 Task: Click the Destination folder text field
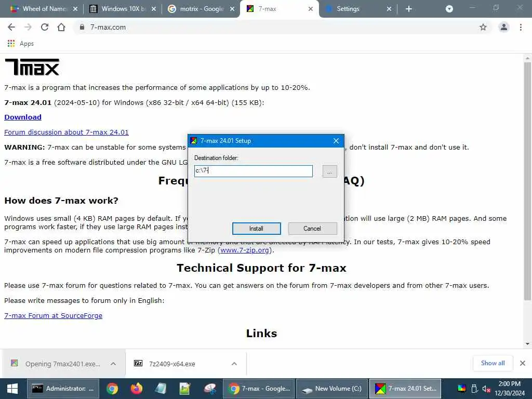(x=254, y=171)
